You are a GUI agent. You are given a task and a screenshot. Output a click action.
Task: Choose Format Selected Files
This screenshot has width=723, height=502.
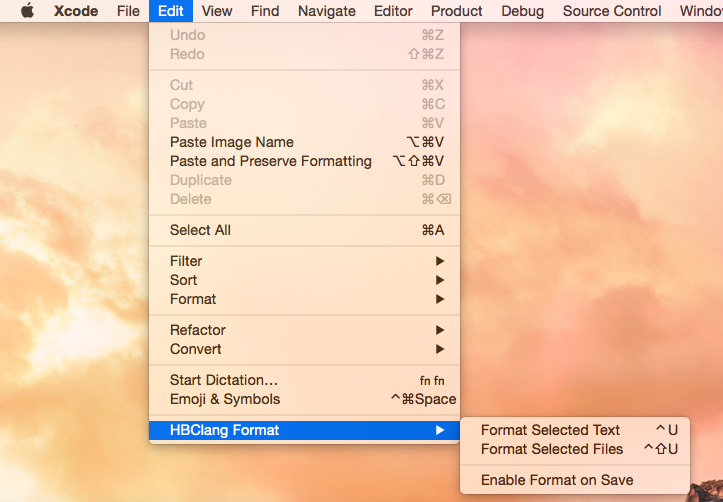point(575,449)
